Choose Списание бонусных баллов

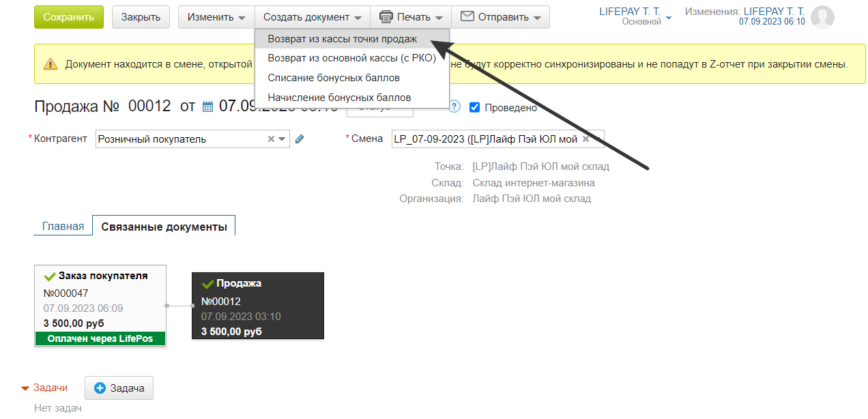[x=352, y=78]
